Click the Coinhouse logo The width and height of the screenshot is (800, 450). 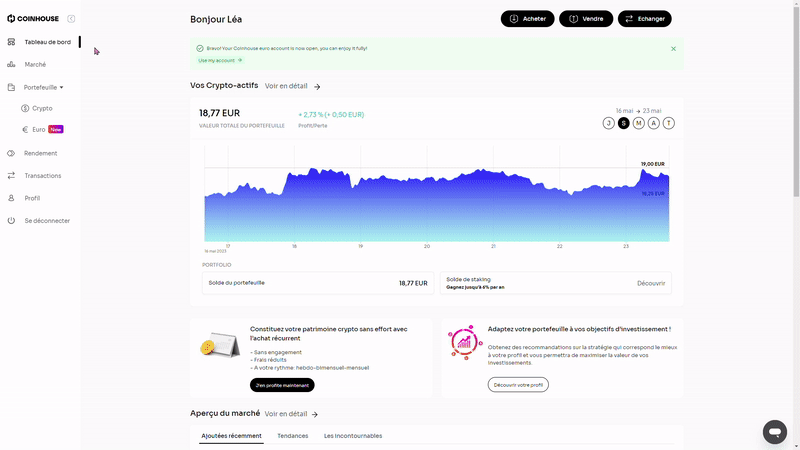[33, 19]
